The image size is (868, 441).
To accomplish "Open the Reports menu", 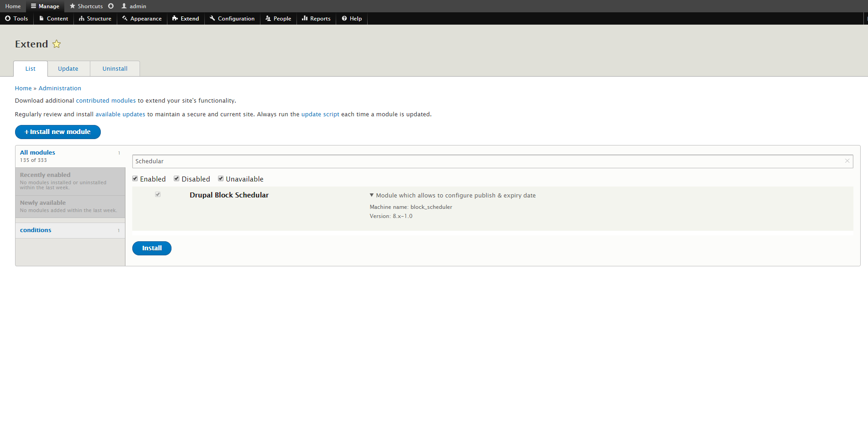I will coord(316,19).
